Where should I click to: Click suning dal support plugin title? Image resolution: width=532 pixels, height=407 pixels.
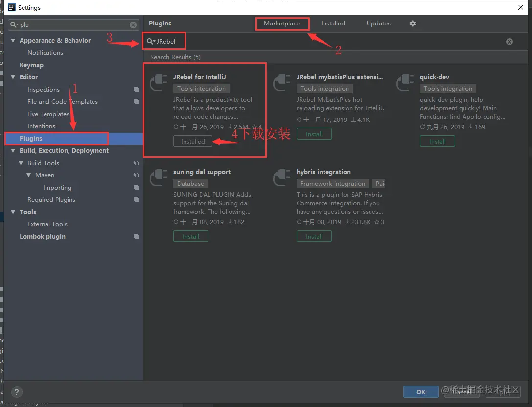[x=202, y=172]
